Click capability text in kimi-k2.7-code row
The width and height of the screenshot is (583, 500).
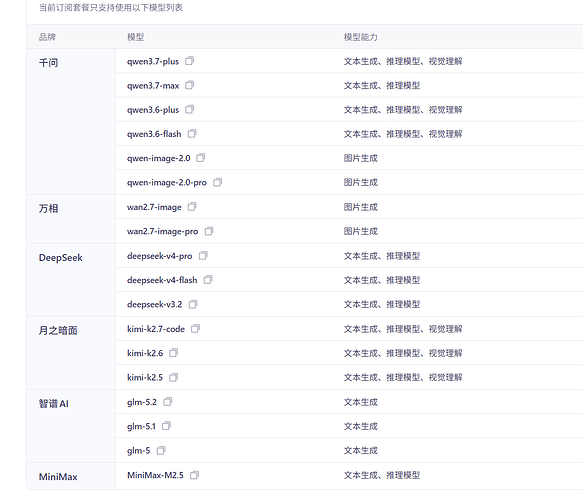click(403, 329)
